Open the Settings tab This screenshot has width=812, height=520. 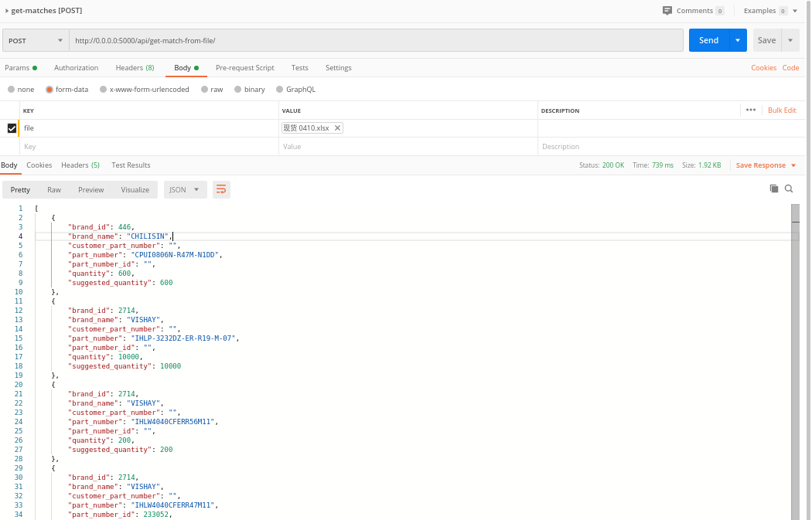tap(338, 68)
